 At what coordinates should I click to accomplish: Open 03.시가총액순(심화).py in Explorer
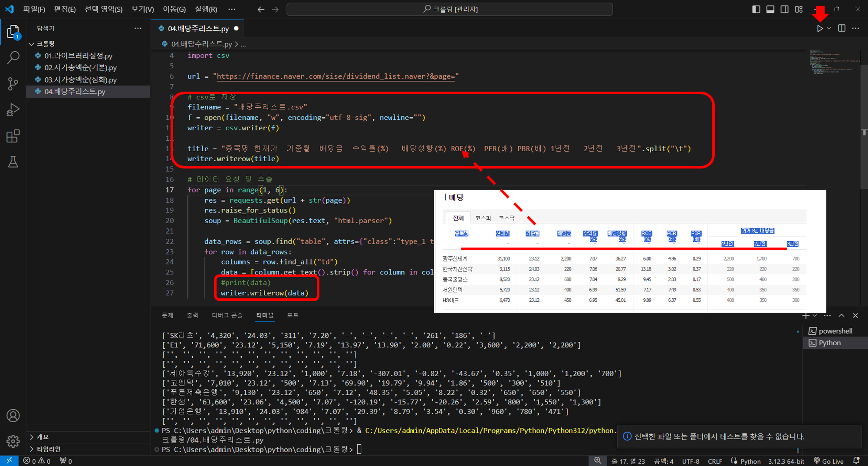pos(81,80)
